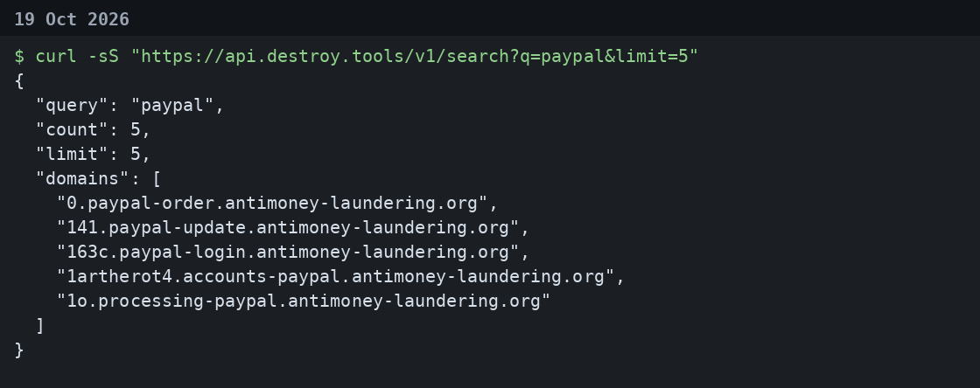Screen dimensions: 980x388
Task: Click the curl command line
Action: [356, 56]
